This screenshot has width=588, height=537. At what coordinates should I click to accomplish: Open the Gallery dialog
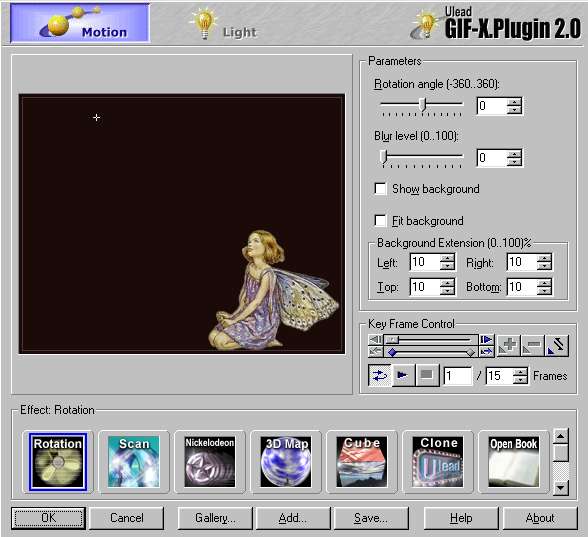(x=215, y=518)
